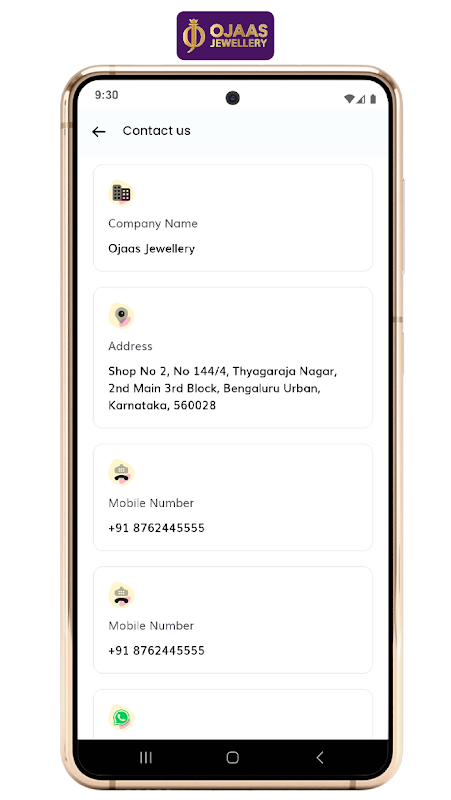The height and width of the screenshot is (800, 451).
Task: Select the Ojaas Jewellery company name text
Action: [152, 248]
